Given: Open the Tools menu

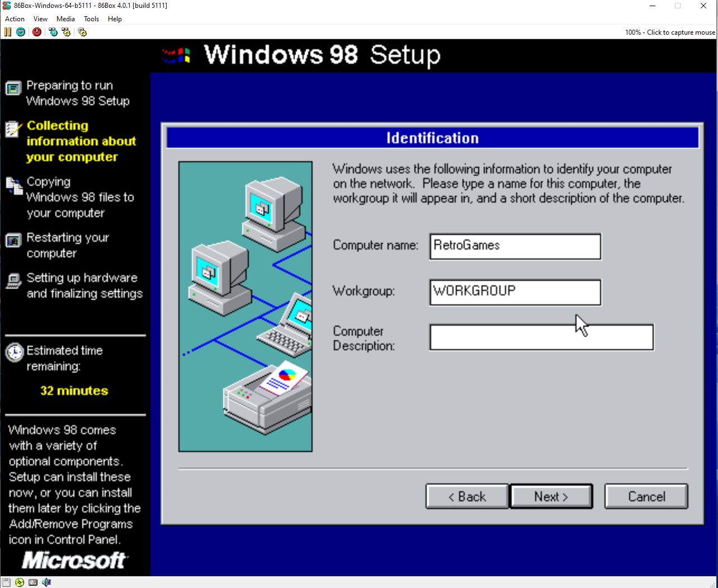Looking at the screenshot, I should [91, 19].
